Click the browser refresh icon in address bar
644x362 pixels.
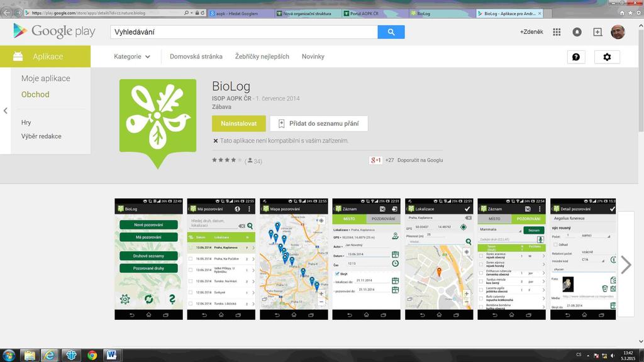pos(203,13)
